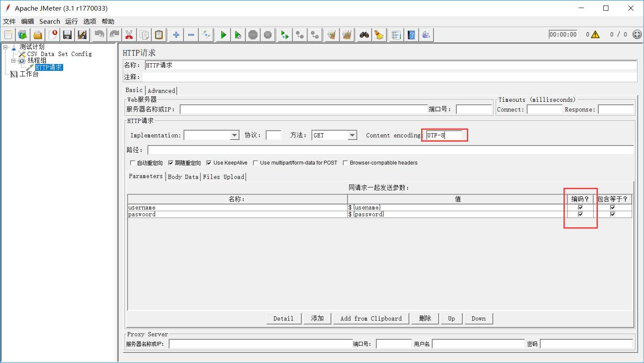Image resolution: width=644 pixels, height=363 pixels.
Task: Click the Search binoculars icon
Action: point(364,35)
